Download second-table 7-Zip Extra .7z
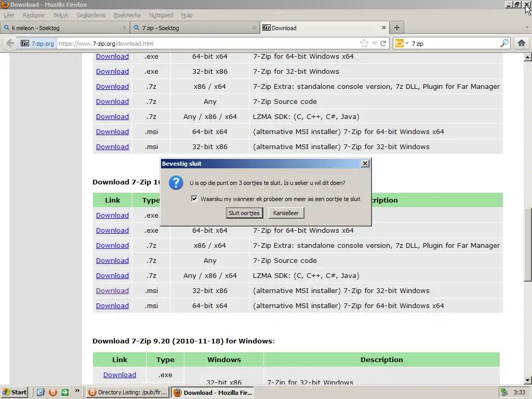This screenshot has height=399, width=532. (112, 245)
